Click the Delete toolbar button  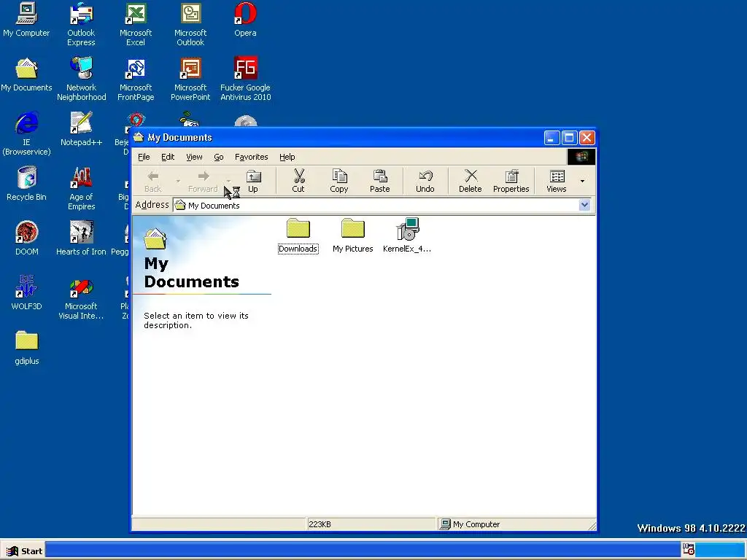pos(471,182)
